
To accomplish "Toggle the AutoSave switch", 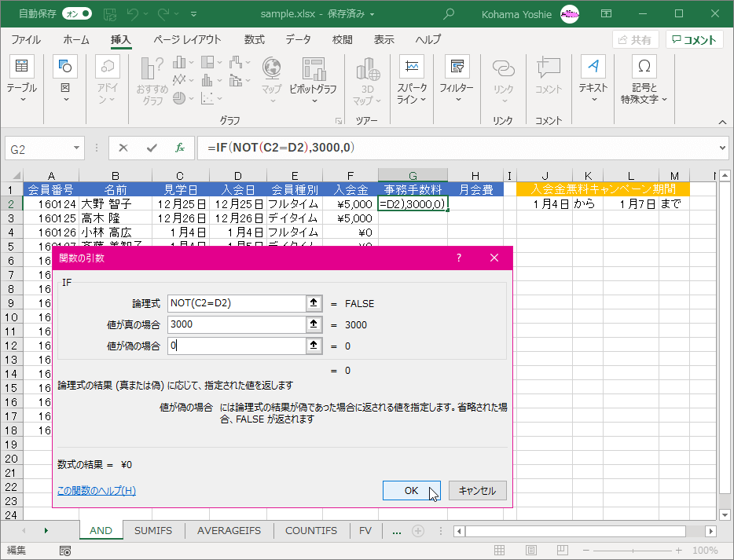I will pyautogui.click(x=76, y=13).
